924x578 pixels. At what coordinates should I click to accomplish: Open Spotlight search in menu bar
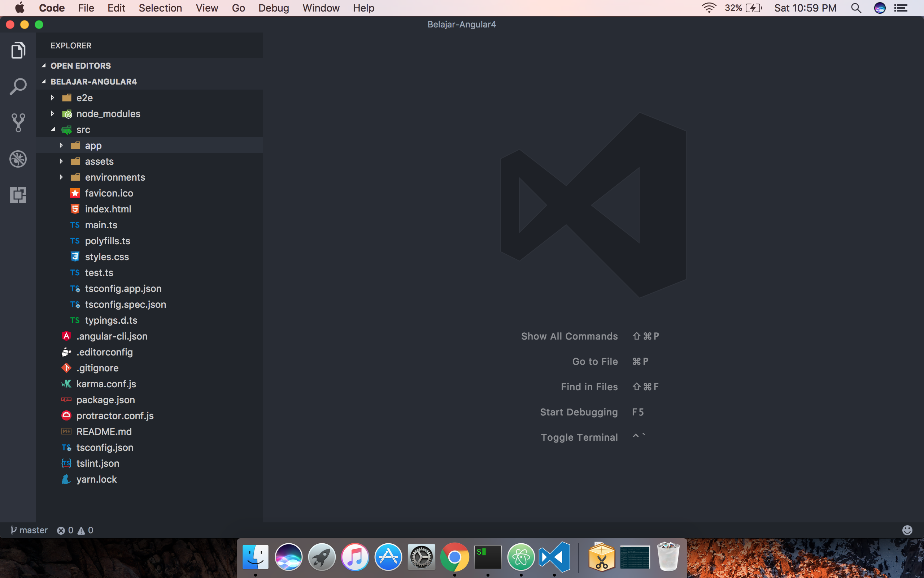click(x=856, y=8)
